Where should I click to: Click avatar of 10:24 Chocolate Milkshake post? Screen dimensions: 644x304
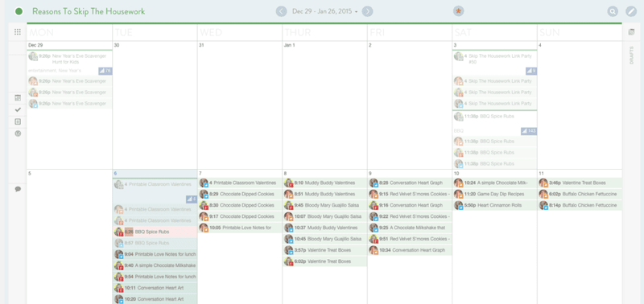pyautogui.click(x=459, y=183)
